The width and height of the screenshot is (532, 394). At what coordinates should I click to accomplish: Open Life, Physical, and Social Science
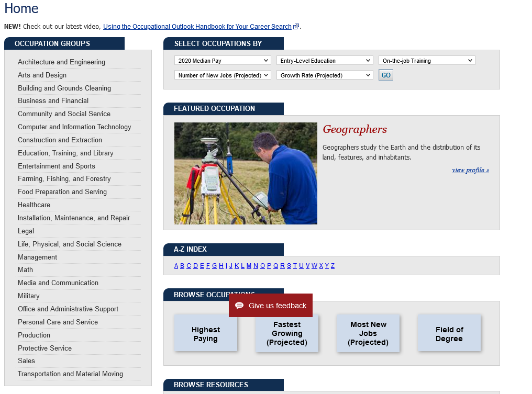[x=70, y=244]
